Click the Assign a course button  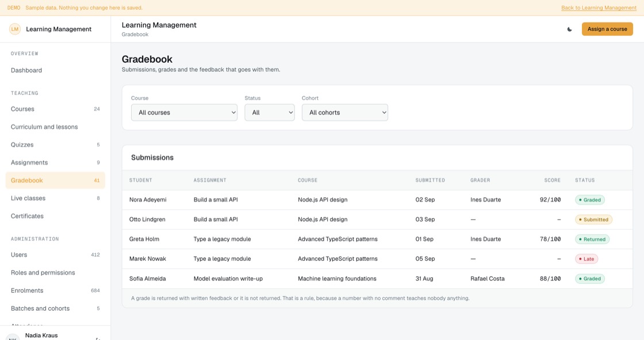pos(607,29)
